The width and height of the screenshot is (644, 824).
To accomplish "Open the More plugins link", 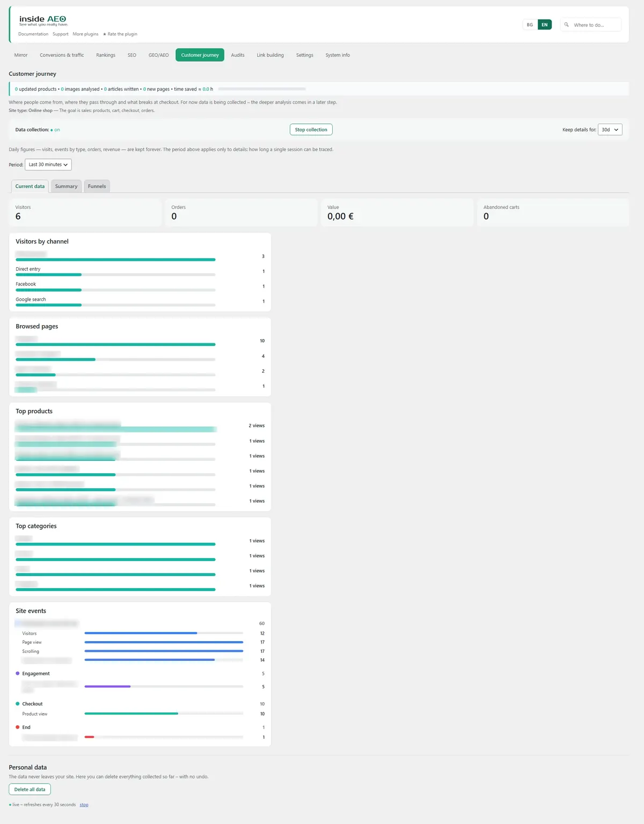I will [85, 34].
